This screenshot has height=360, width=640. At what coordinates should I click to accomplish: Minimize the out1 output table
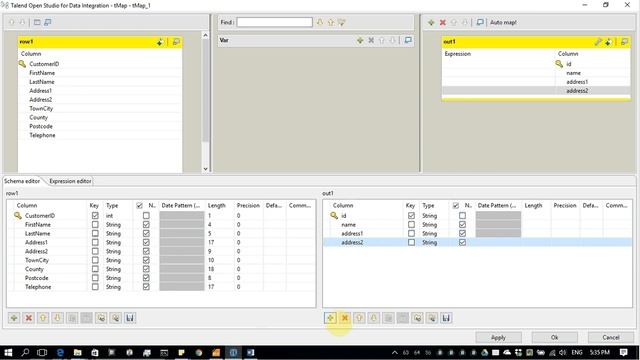(624, 42)
